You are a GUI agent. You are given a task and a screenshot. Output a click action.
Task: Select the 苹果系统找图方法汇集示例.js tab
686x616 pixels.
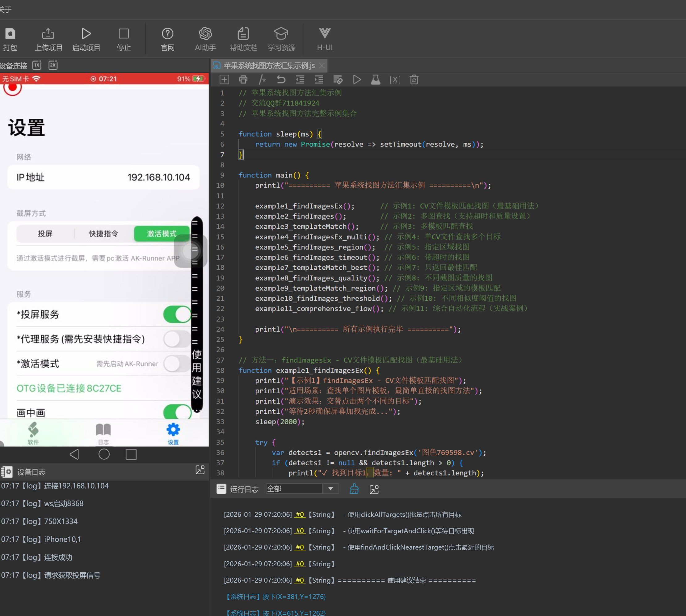(269, 66)
